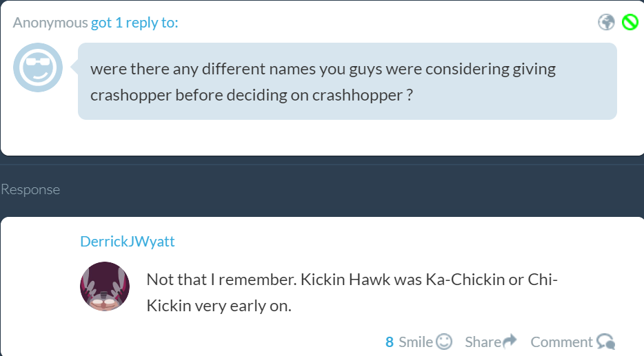Screen dimensions: 644x356
Task: Open DerrickJWyatt's profile picture
Action: tap(105, 286)
